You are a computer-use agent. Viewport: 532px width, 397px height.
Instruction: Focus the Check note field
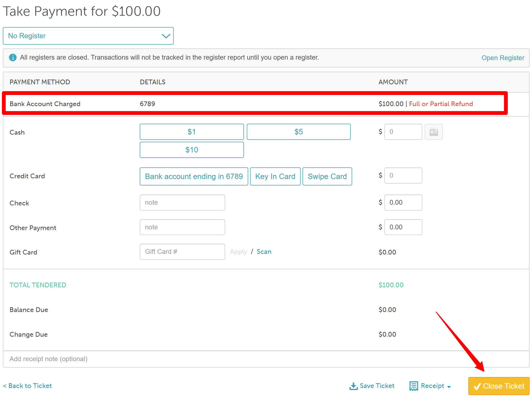click(182, 202)
